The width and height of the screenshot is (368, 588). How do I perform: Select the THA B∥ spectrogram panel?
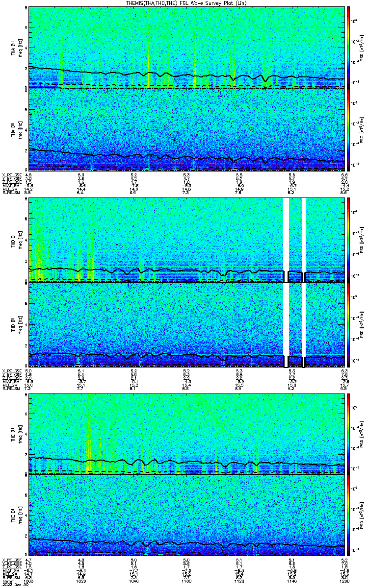tap(186, 129)
